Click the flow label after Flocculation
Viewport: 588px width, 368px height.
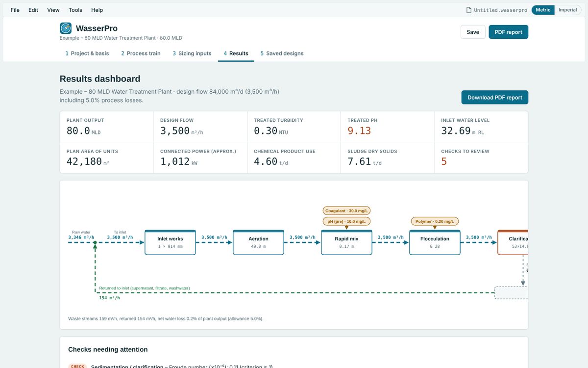479,237
